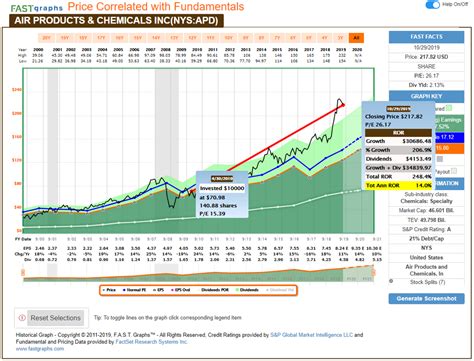The height and width of the screenshot is (361, 474).
Task: Select the 5Y time range tab
Action: 308,38
